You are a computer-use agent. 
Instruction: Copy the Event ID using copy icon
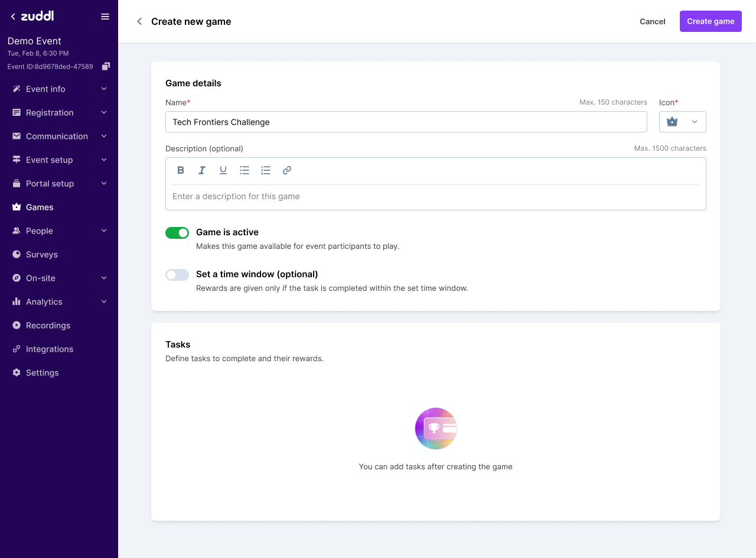coord(106,66)
